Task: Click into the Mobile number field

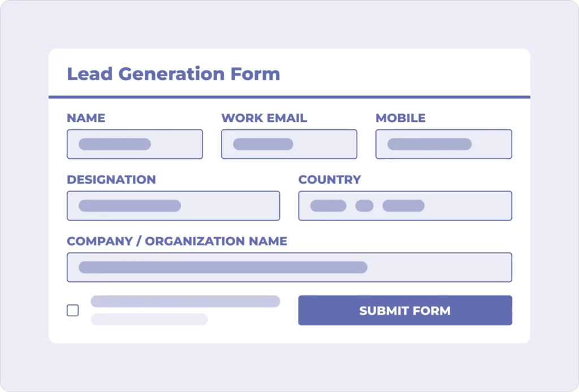Action: 443,144
